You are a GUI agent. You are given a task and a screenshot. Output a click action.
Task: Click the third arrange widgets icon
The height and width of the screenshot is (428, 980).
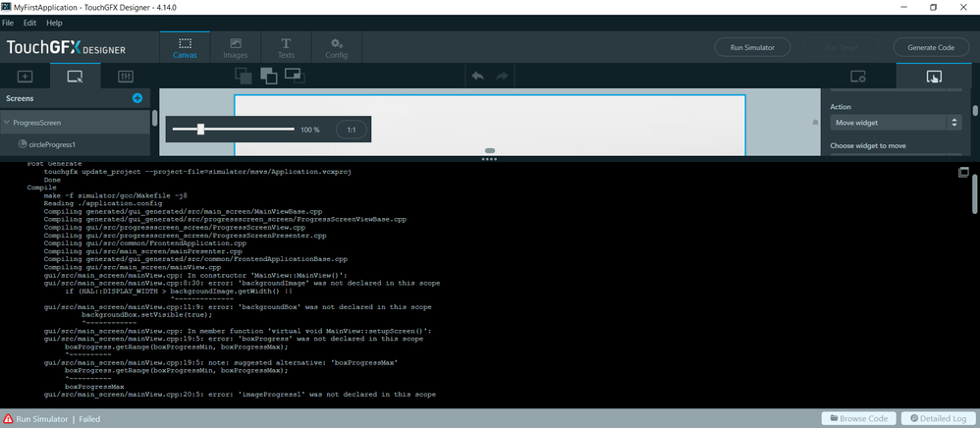click(x=295, y=76)
